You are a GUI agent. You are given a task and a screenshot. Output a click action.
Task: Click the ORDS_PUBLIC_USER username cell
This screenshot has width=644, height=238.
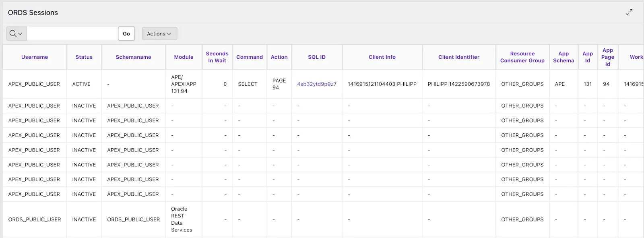(x=35, y=219)
